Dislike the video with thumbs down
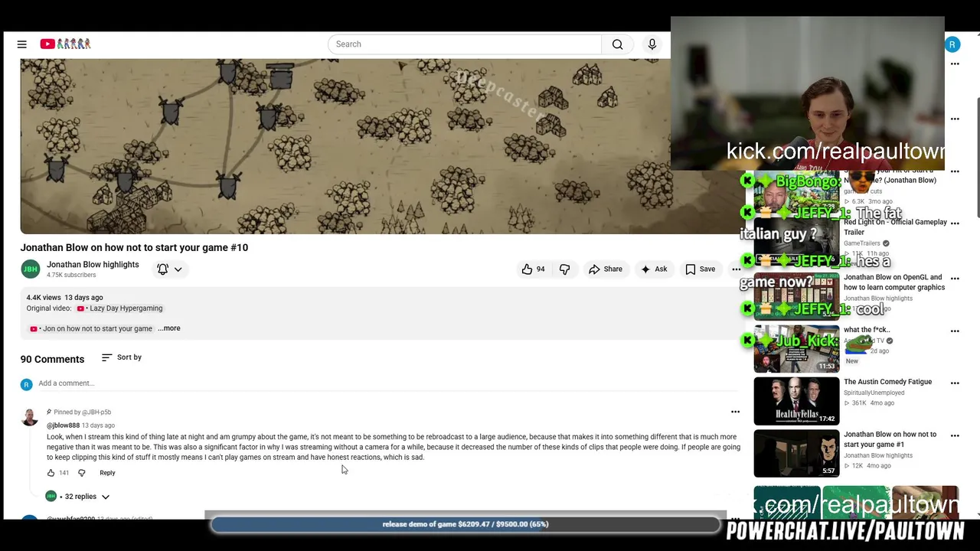 pos(565,269)
